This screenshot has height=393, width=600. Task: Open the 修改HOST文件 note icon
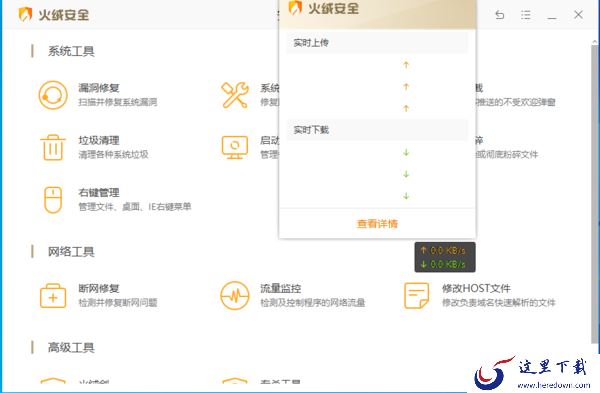416,295
